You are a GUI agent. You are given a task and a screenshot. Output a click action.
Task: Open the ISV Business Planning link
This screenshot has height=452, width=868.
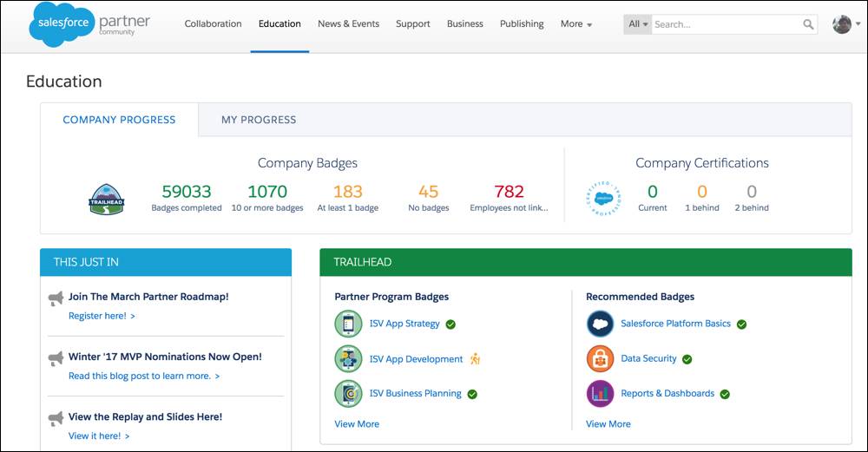tap(415, 393)
